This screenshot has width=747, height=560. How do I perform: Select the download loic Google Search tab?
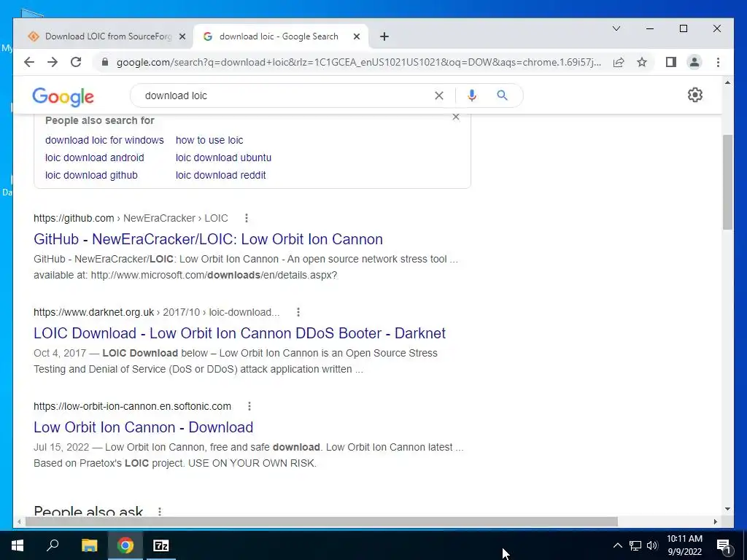coord(279,36)
